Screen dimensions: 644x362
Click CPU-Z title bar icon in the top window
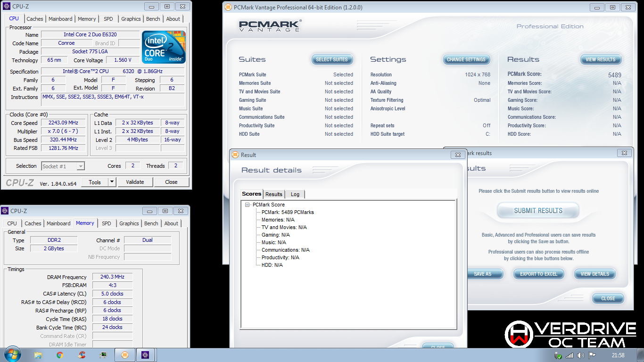click(x=6, y=7)
